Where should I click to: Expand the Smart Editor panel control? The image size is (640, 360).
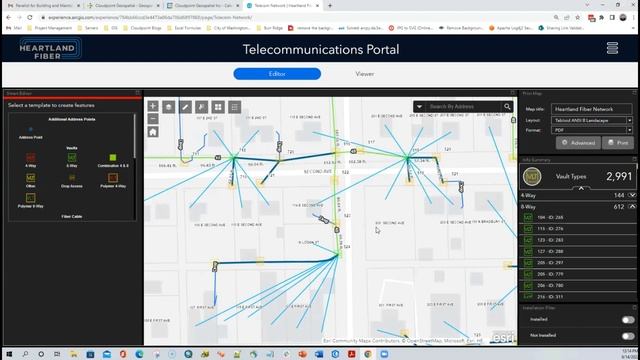(x=138, y=93)
